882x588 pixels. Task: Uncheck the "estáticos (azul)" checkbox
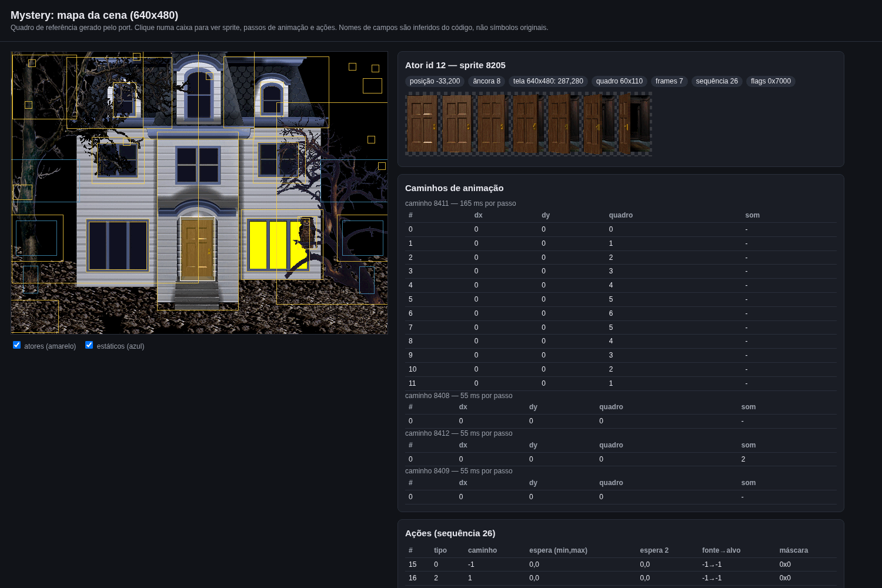tap(89, 345)
